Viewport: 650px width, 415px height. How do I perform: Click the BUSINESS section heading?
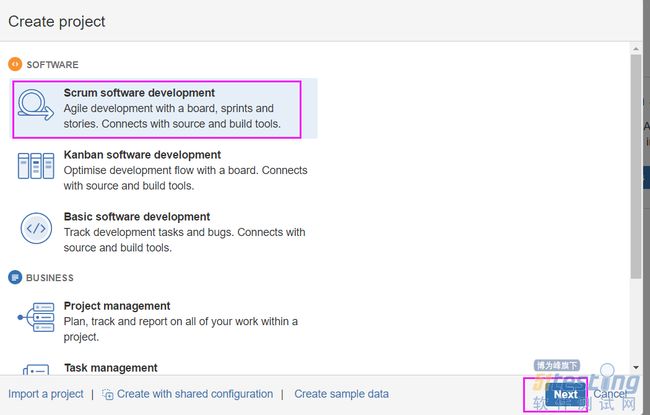(x=50, y=278)
